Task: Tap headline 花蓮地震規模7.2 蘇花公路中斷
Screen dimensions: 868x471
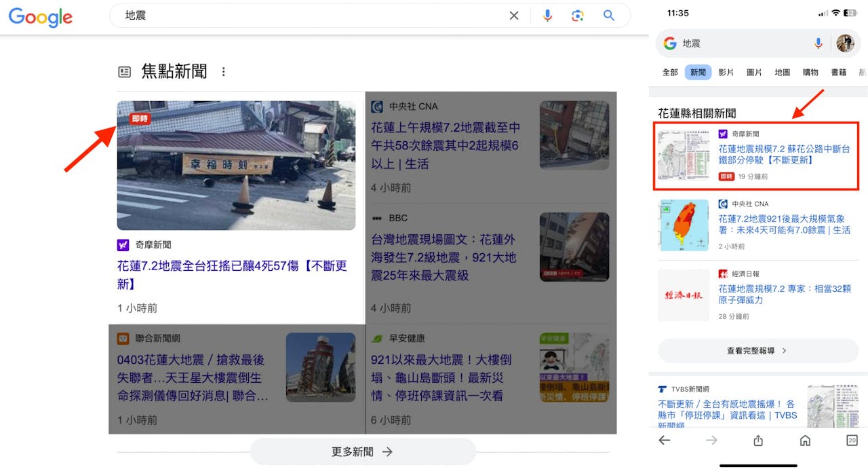Action: pyautogui.click(x=784, y=154)
